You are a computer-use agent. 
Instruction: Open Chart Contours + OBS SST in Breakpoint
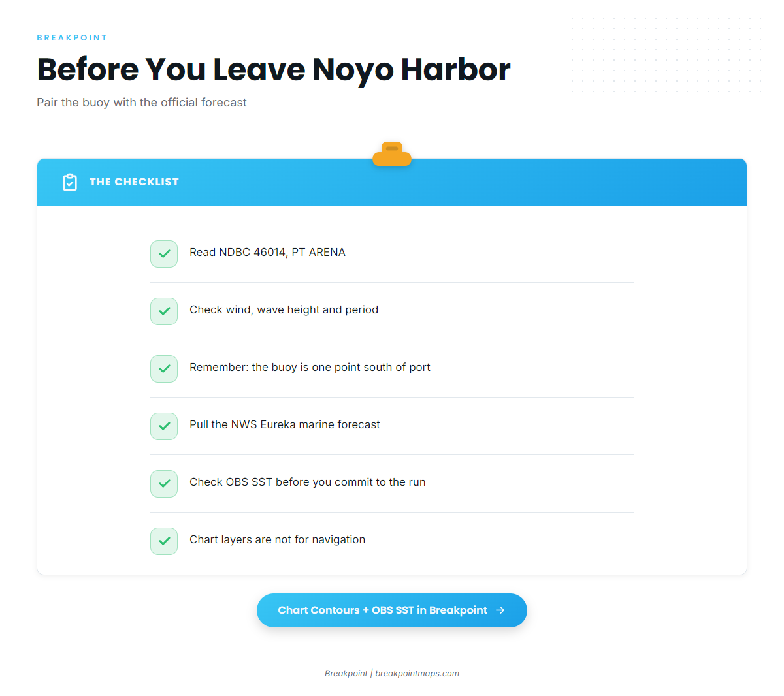[x=392, y=610]
